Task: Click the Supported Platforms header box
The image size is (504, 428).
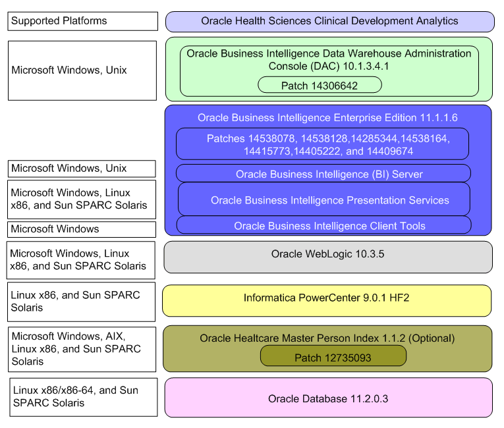Action: pos(82,21)
